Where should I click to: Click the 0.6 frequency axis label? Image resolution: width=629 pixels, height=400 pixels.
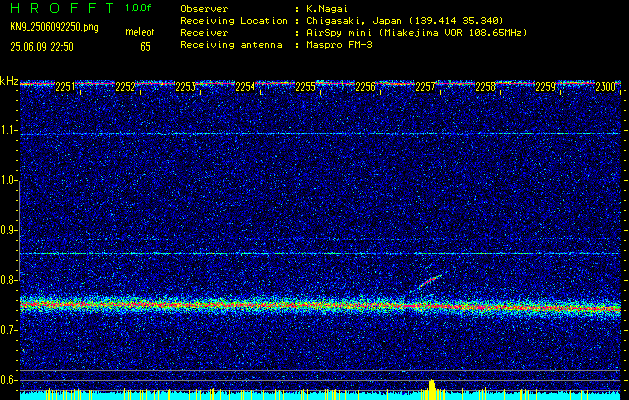[x=8, y=380]
